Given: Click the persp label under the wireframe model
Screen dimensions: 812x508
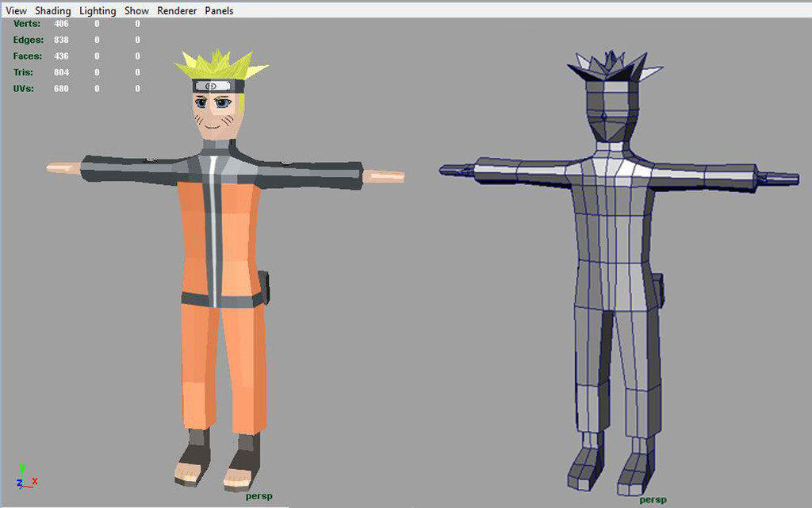Looking at the screenshot, I should click(653, 500).
